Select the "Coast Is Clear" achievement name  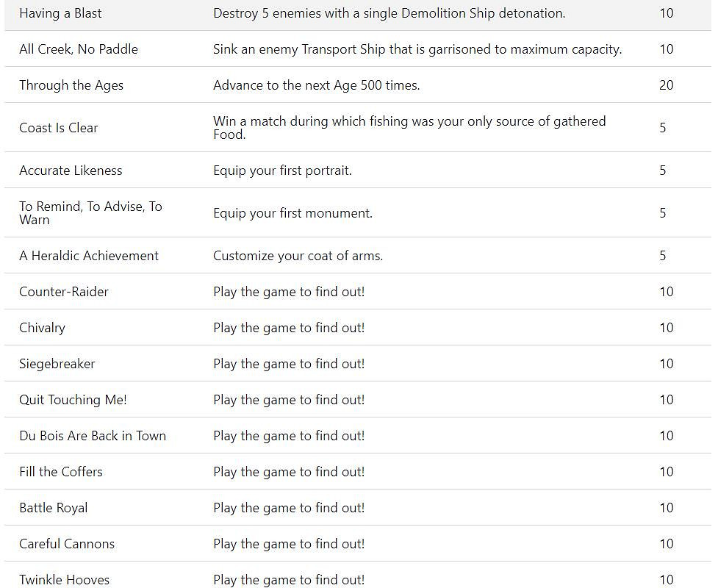(x=58, y=128)
